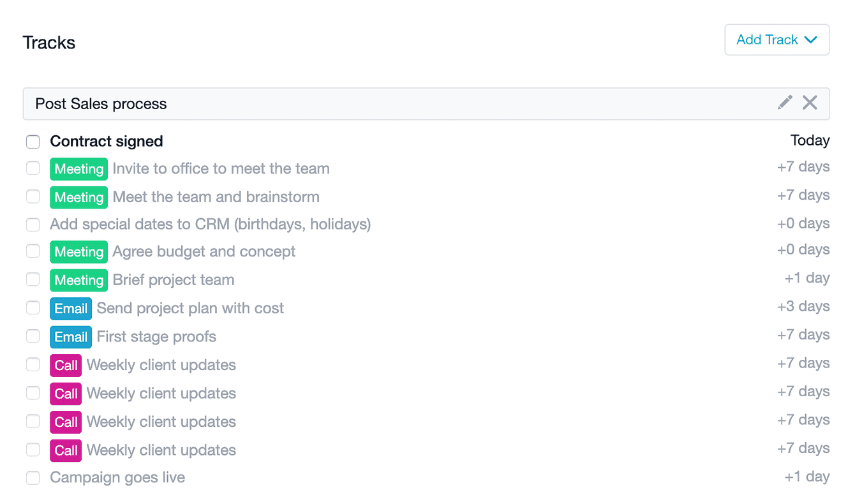Tick the Campaign goes live checkbox
This screenshot has width=855, height=504.
[x=33, y=478]
